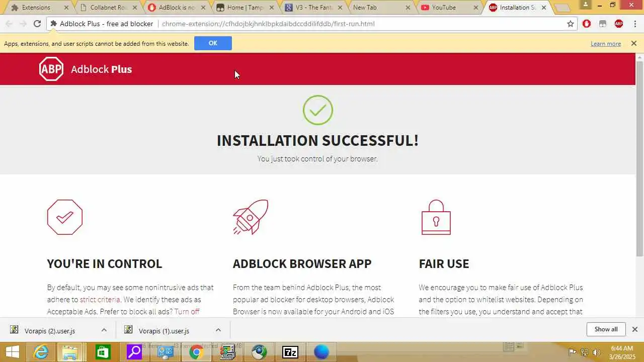Open the Learn more link in infobar
This screenshot has height=362, width=644.
606,44
